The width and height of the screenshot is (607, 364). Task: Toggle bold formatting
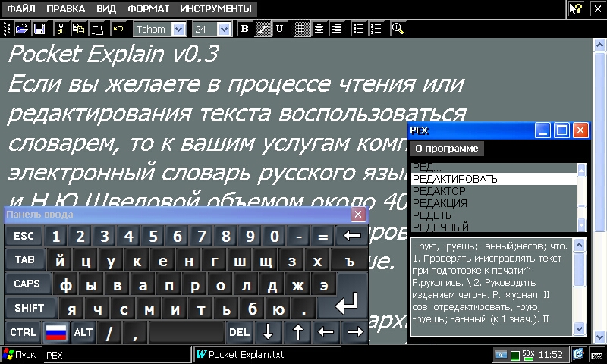coord(244,29)
